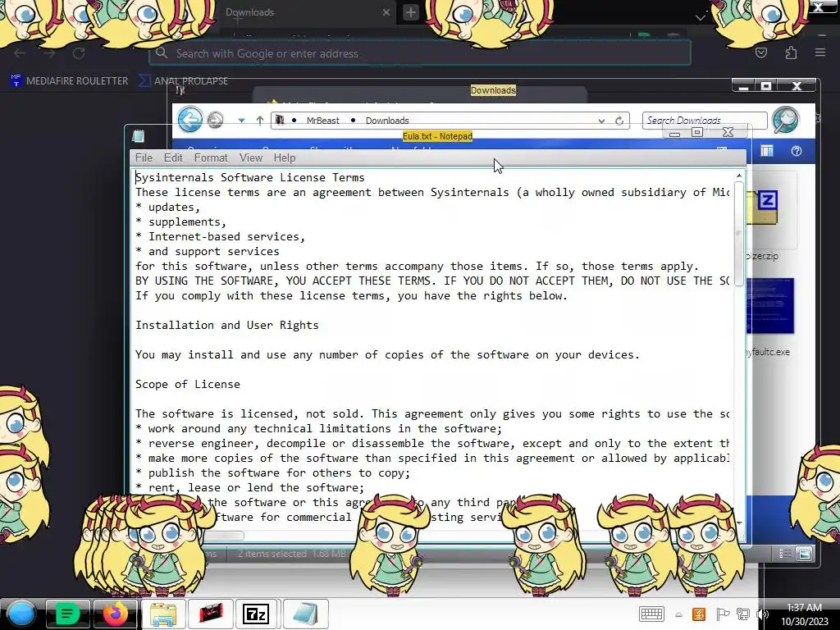
Task: Open the Start orb on the taskbar
Action: [21, 614]
